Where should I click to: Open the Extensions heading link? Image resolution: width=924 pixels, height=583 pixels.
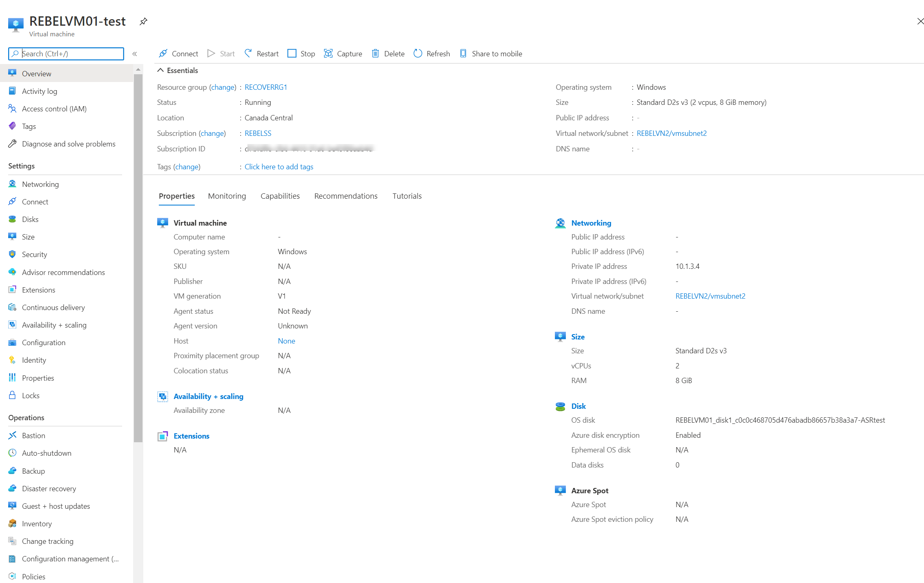(191, 436)
